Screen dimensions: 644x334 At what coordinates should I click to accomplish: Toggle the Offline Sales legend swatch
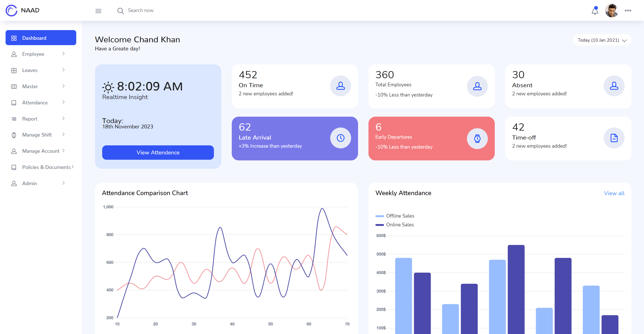(x=380, y=216)
